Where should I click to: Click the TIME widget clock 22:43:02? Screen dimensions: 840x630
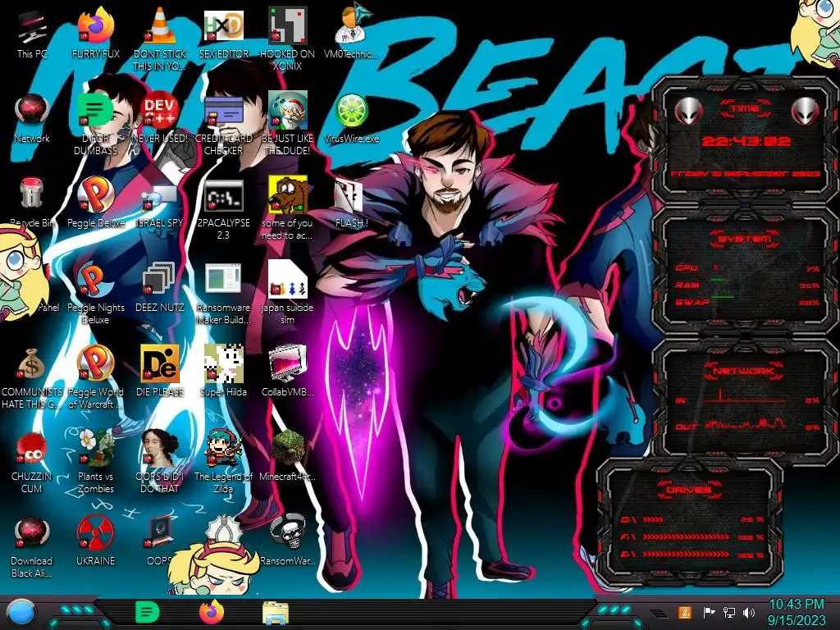point(746,141)
